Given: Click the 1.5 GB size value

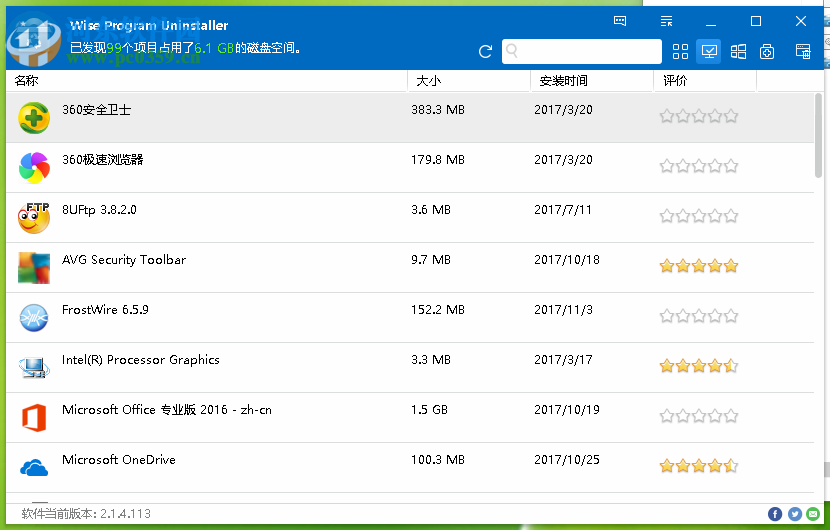Looking at the screenshot, I should [x=429, y=410].
